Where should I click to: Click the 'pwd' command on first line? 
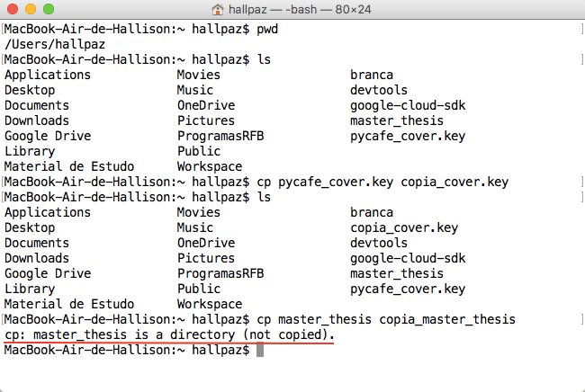pyautogui.click(x=267, y=29)
